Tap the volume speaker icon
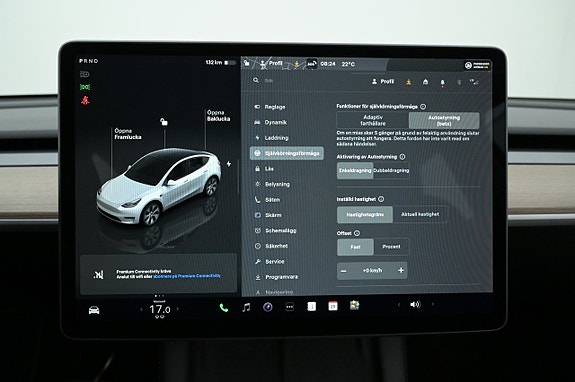This screenshot has width=575, height=382. pos(415,304)
